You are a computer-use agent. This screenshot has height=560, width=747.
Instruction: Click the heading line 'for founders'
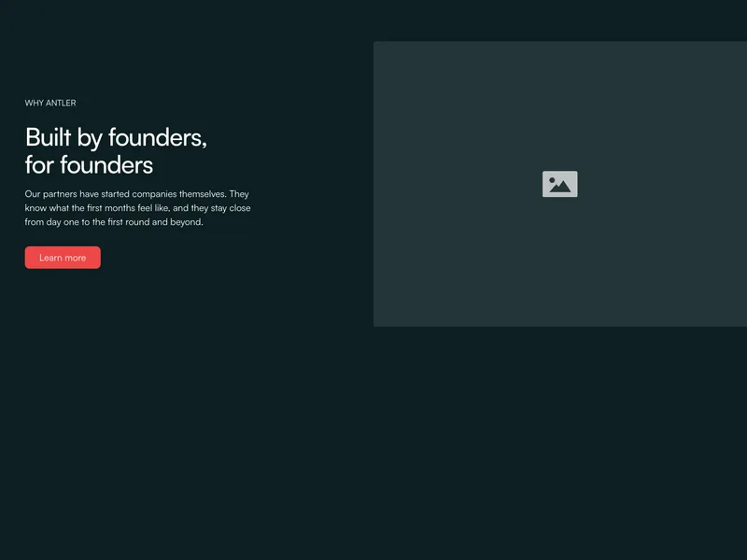click(x=89, y=165)
